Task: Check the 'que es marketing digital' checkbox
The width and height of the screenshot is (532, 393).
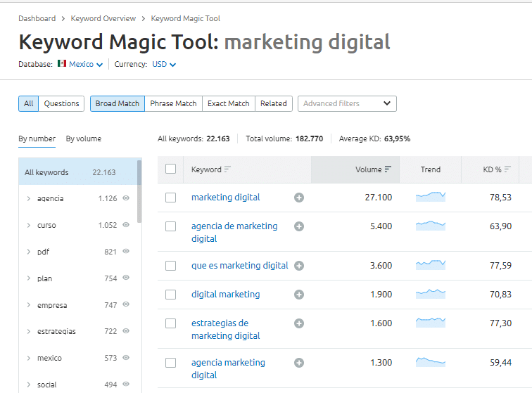Action: point(170,266)
